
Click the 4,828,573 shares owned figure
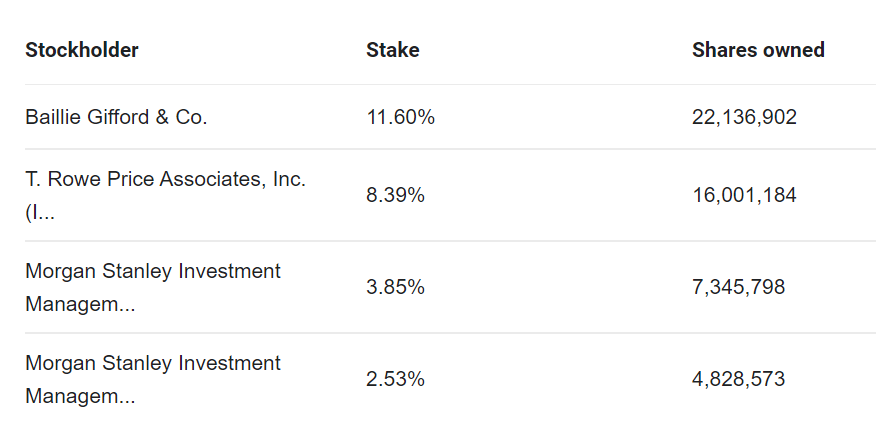click(x=739, y=379)
